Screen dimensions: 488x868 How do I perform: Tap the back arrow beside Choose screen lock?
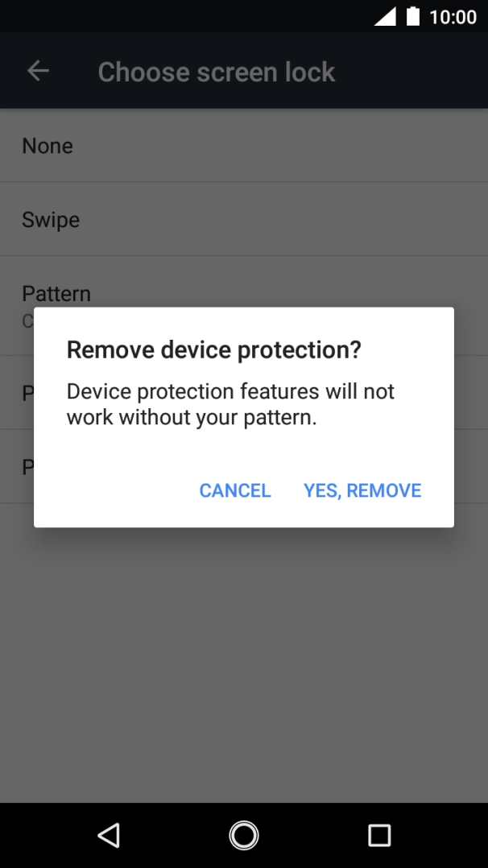click(38, 71)
